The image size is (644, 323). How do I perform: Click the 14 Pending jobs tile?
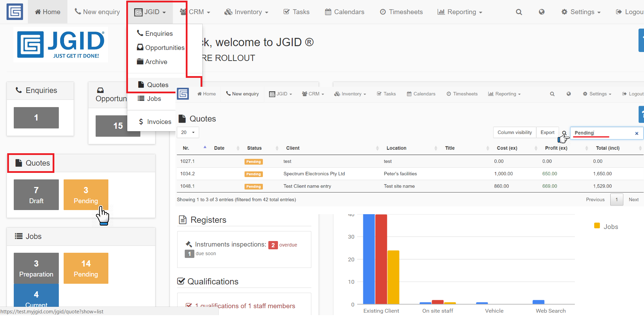tap(86, 268)
